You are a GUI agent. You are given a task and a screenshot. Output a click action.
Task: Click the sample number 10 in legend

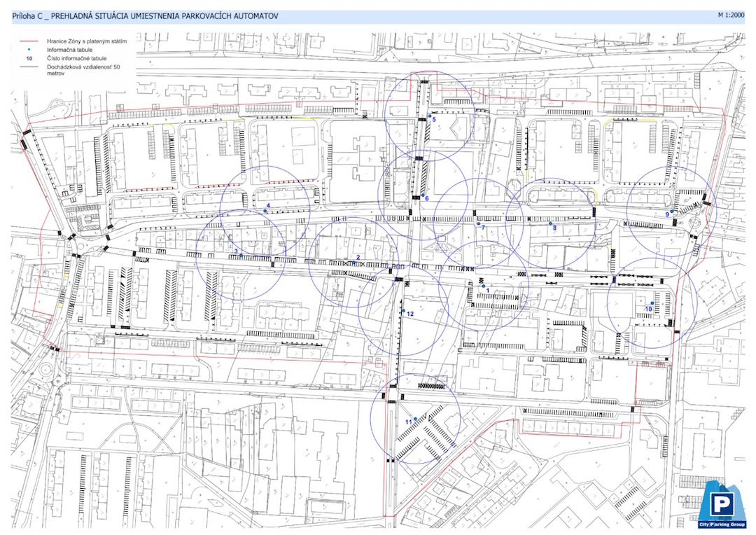click(29, 58)
